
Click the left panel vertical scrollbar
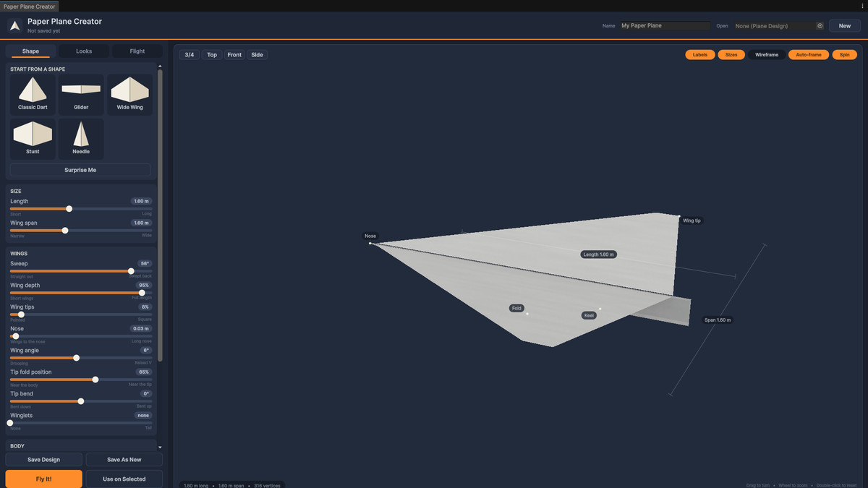[160, 215]
